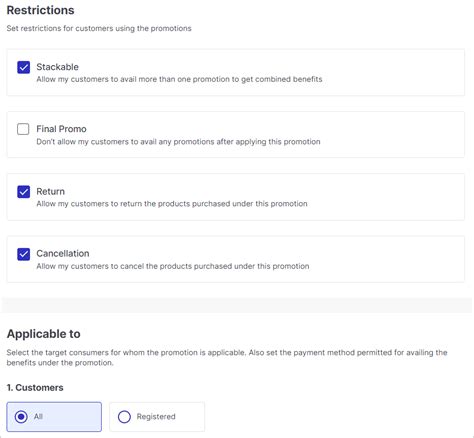This screenshot has height=438, width=474.
Task: Click the target consumers description paragraph
Action: point(227,358)
